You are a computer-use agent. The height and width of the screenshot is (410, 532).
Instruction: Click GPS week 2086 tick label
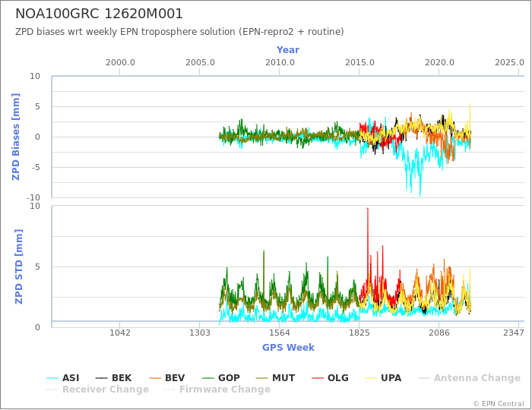[x=439, y=333]
